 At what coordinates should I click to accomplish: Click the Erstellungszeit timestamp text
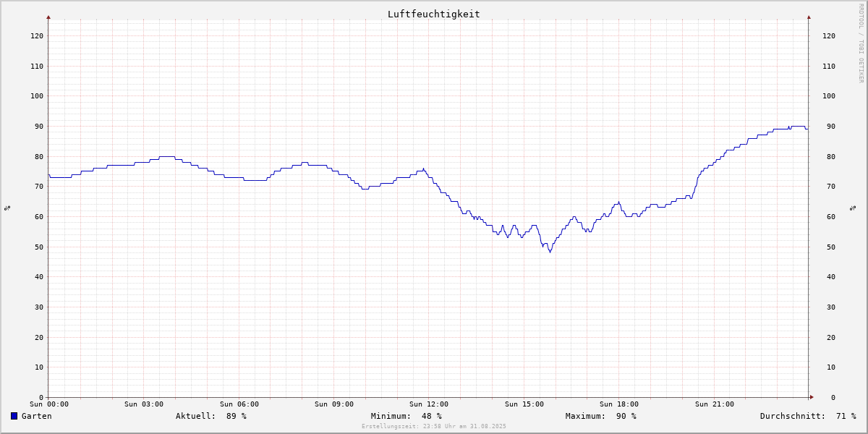(x=433, y=427)
